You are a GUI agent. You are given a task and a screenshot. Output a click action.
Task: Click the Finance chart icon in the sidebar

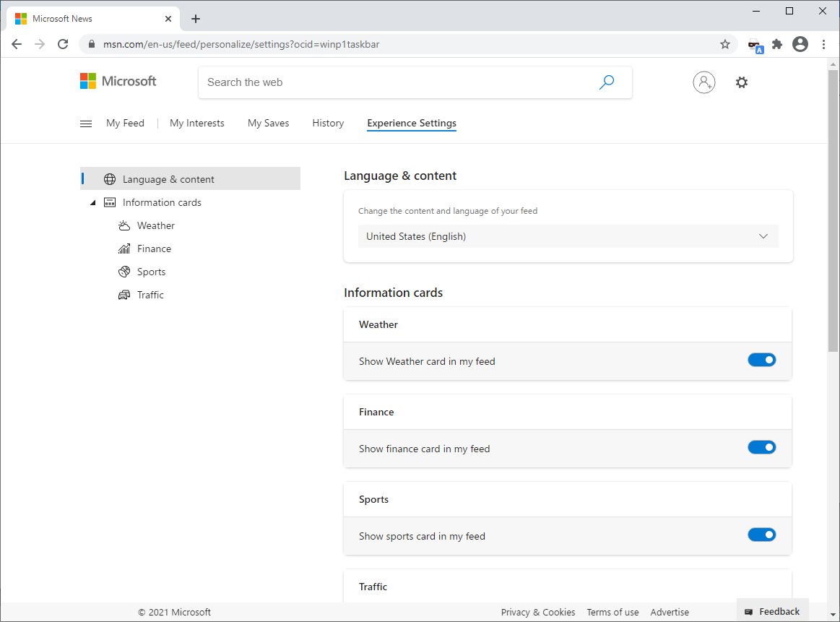[x=124, y=249]
